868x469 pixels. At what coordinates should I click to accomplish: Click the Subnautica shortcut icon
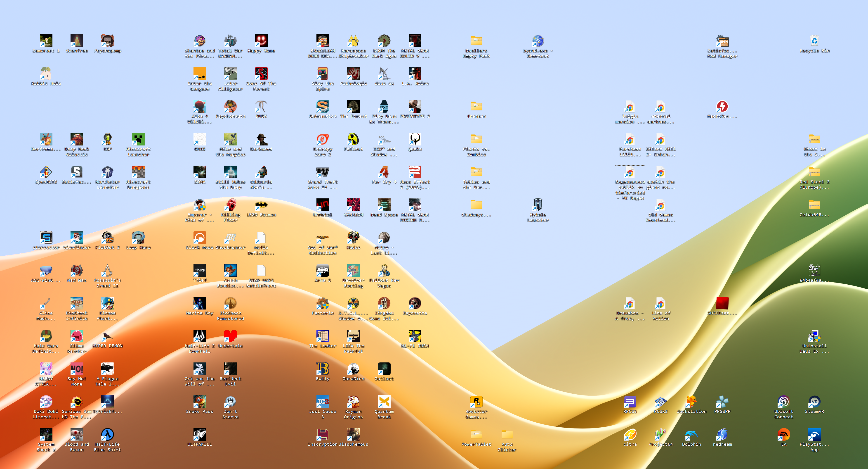(x=323, y=107)
